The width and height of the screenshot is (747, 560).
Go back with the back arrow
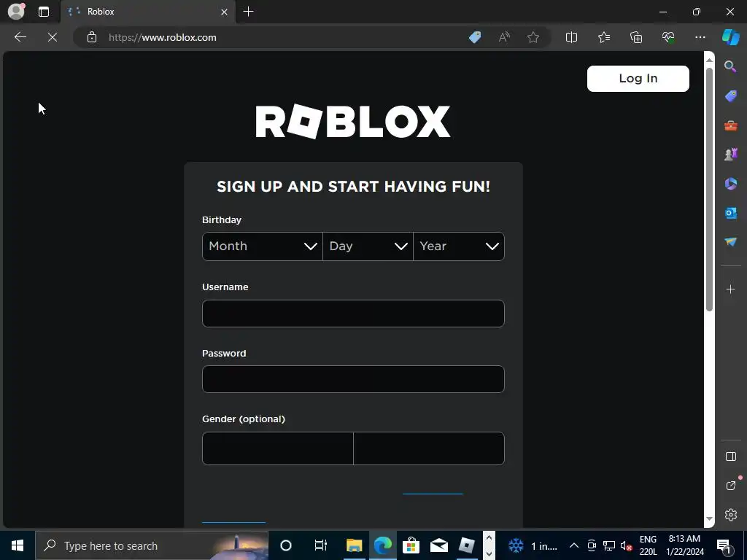pyautogui.click(x=20, y=37)
